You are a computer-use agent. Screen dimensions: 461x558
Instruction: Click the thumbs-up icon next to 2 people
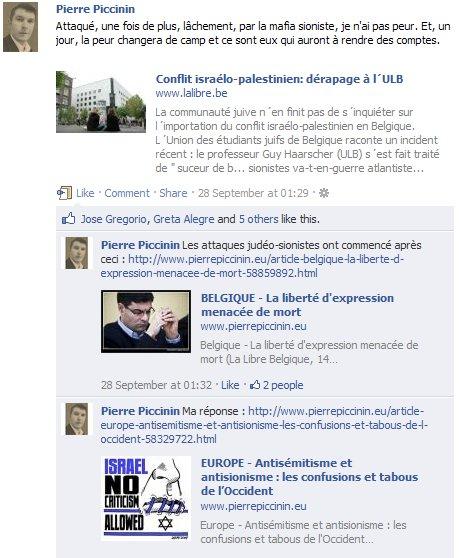coord(255,385)
